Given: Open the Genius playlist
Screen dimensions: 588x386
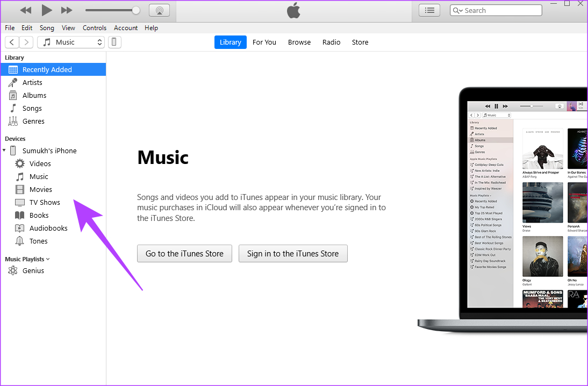Looking at the screenshot, I should click(33, 270).
